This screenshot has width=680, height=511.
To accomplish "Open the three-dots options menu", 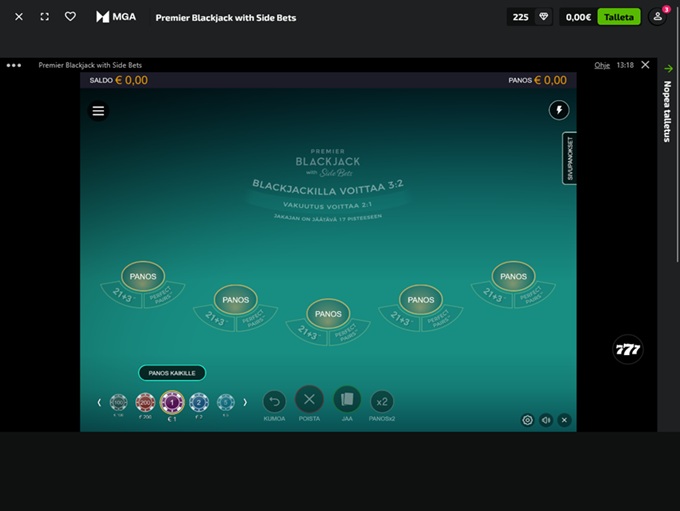I will pyautogui.click(x=13, y=65).
